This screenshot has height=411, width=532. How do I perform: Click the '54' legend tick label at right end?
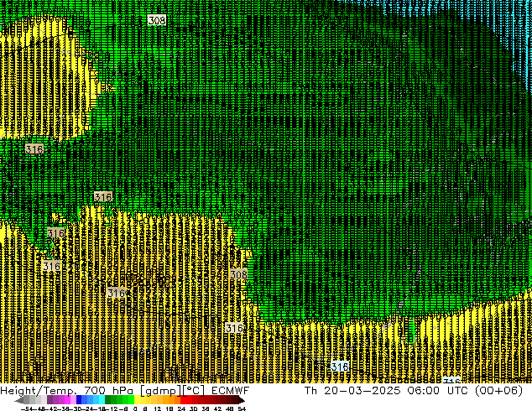click(242, 408)
